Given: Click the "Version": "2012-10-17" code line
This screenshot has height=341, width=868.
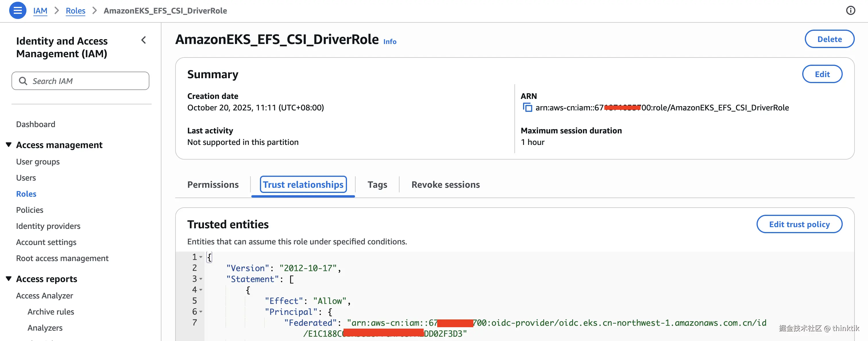Looking at the screenshot, I should click(x=284, y=268).
